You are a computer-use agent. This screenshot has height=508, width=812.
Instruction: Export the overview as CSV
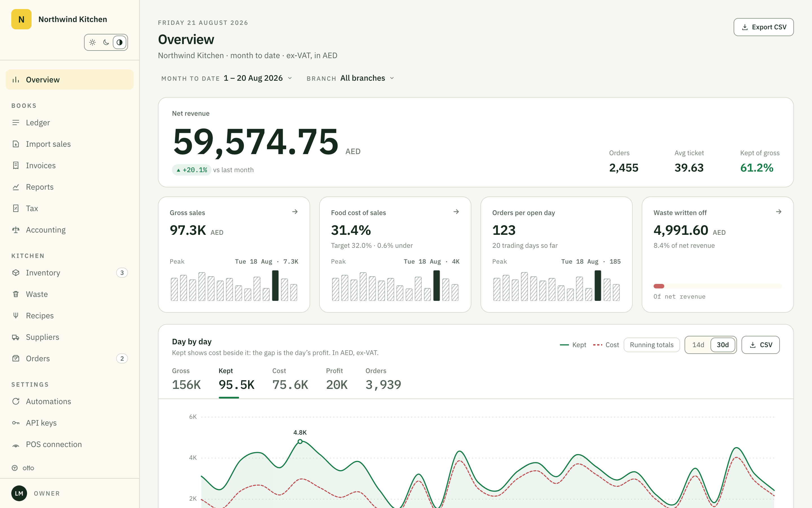coord(763,27)
